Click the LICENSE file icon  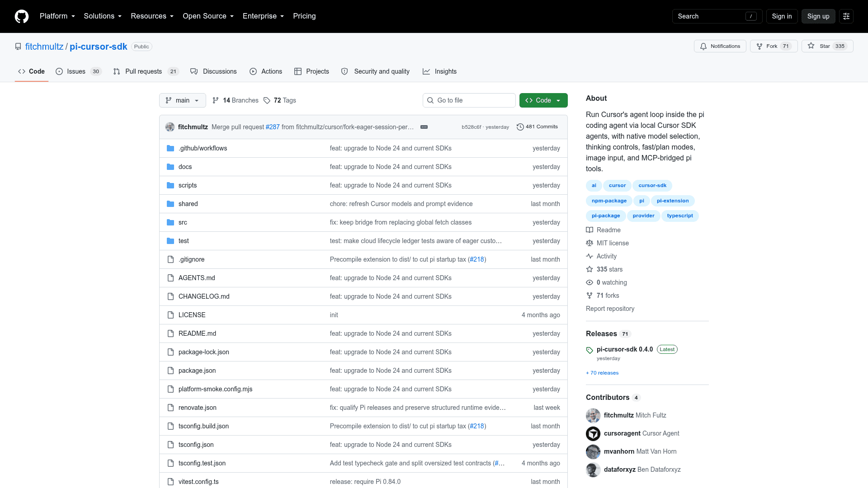coord(170,315)
